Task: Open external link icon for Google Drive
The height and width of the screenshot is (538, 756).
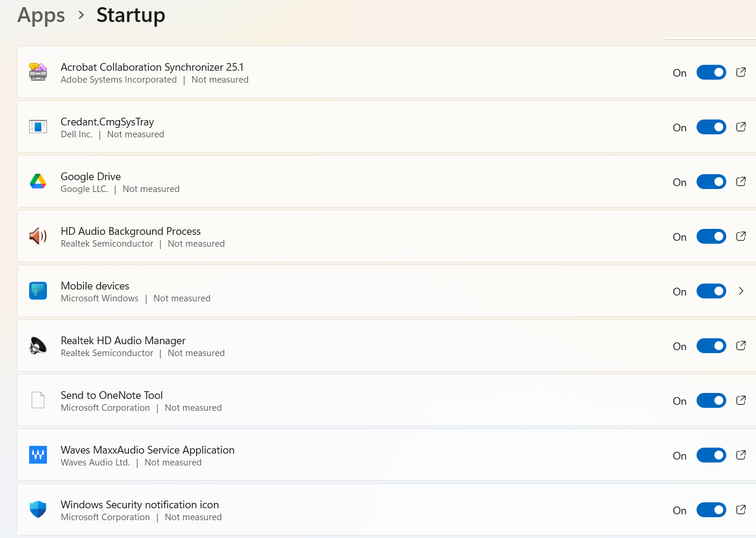Action: coord(741,181)
